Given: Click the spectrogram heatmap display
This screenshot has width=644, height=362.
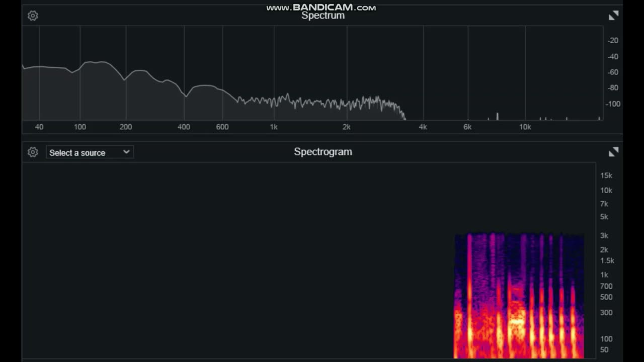Looking at the screenshot, I should (x=519, y=296).
